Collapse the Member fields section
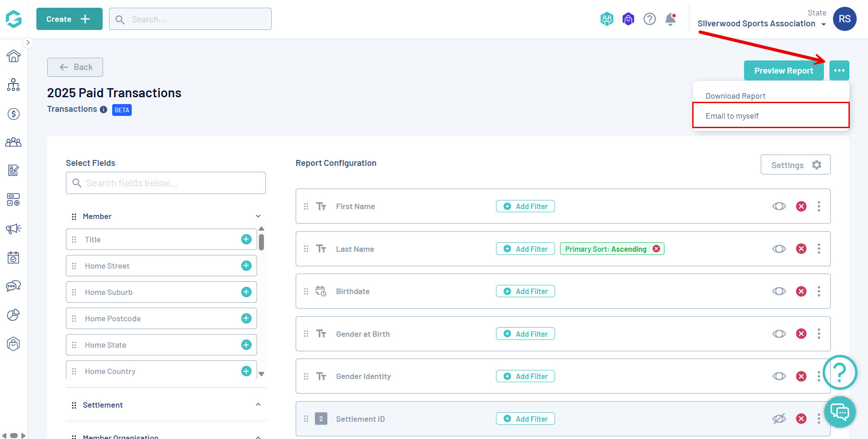The image size is (868, 439). click(258, 216)
